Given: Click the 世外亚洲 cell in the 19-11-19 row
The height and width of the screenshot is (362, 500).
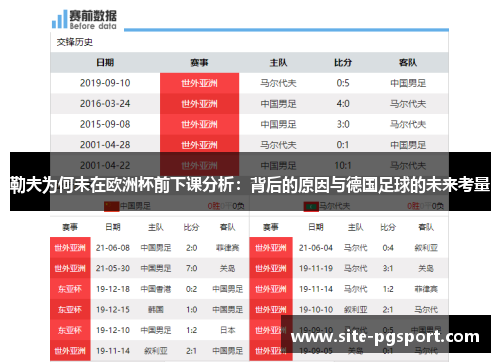Looking at the screenshot, I should (x=271, y=268).
